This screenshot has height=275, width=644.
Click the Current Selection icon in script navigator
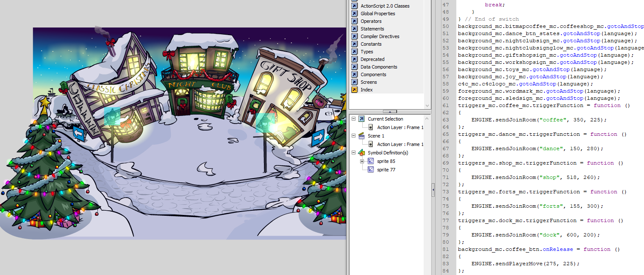point(361,119)
